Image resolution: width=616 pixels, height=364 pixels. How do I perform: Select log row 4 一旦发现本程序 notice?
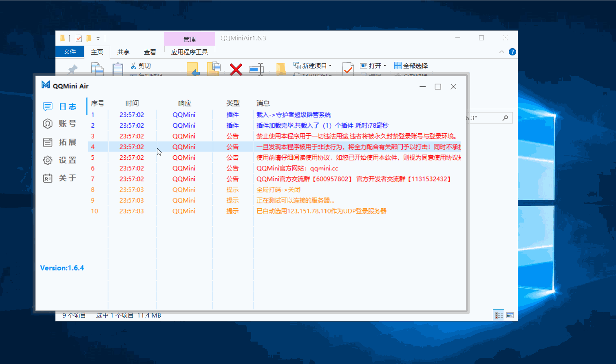(x=274, y=147)
